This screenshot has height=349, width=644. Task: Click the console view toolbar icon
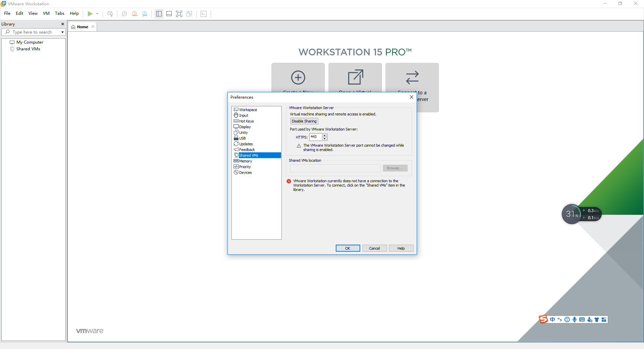tap(204, 14)
